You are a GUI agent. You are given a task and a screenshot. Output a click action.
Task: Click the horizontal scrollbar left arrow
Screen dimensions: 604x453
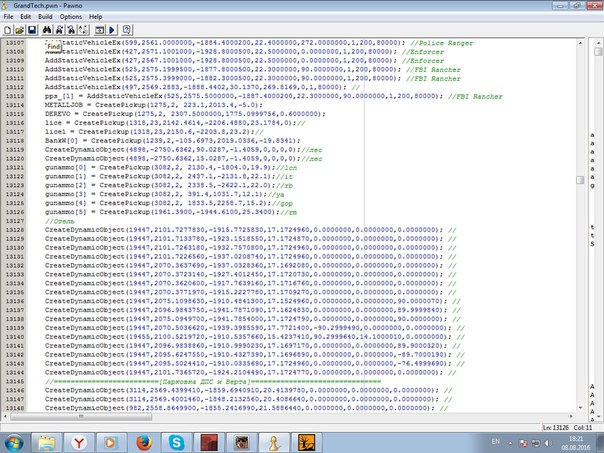coord(5,416)
